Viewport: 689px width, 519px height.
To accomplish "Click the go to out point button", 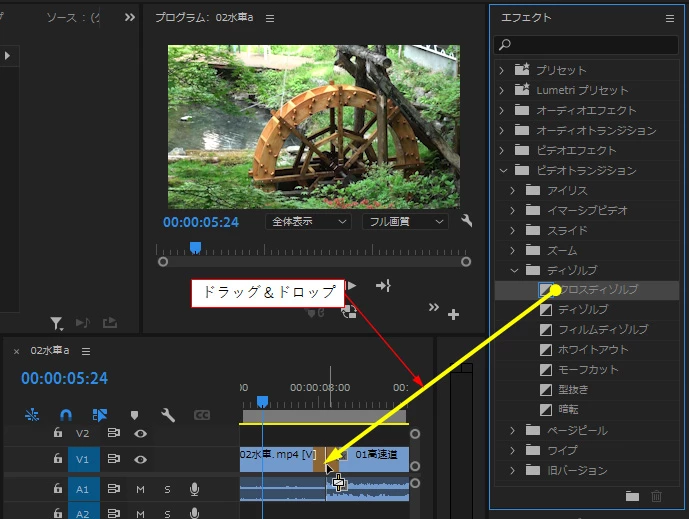I will tap(383, 286).
